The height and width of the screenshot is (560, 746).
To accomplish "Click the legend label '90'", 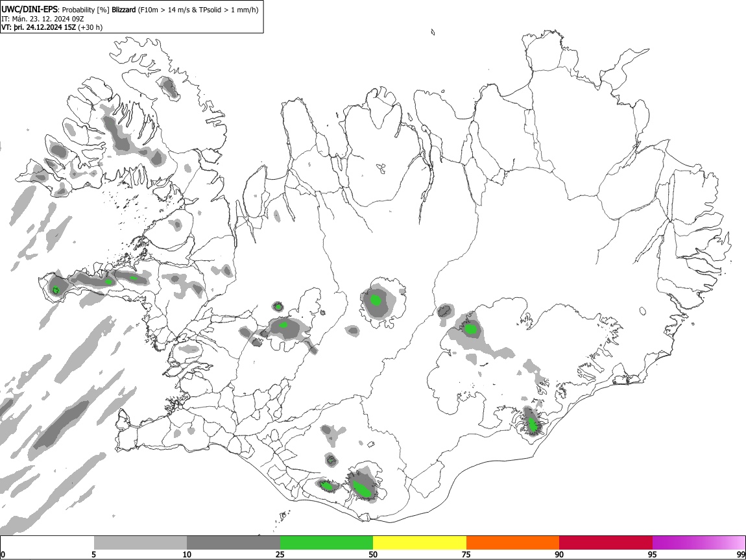I will pos(559,554).
